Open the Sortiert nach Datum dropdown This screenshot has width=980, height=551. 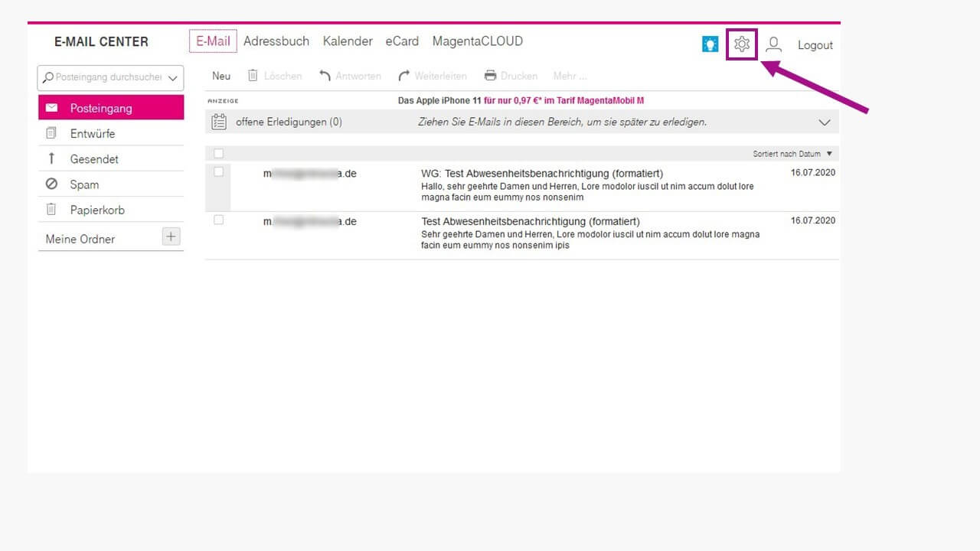(792, 154)
